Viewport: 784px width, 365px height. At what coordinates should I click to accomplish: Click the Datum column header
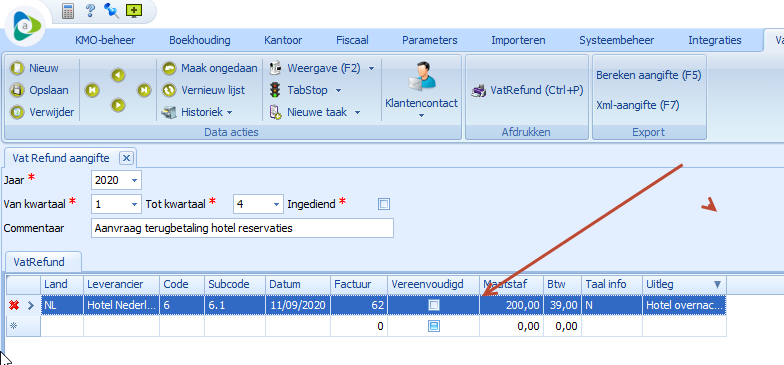pos(298,284)
